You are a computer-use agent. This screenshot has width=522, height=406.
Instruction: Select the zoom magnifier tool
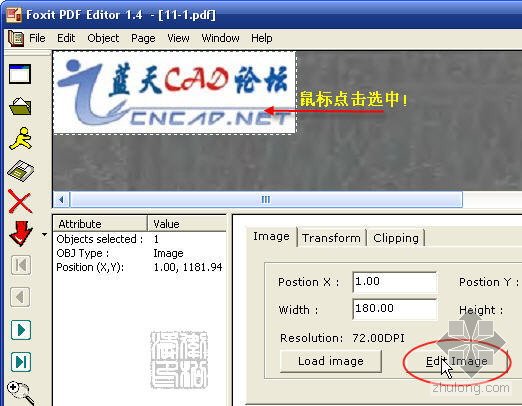coord(21,393)
